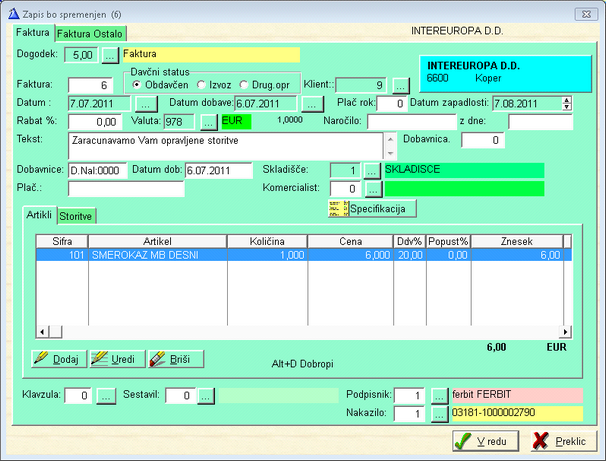
Task: Click the ferbit FERBIT signer label
Action: coord(517,395)
